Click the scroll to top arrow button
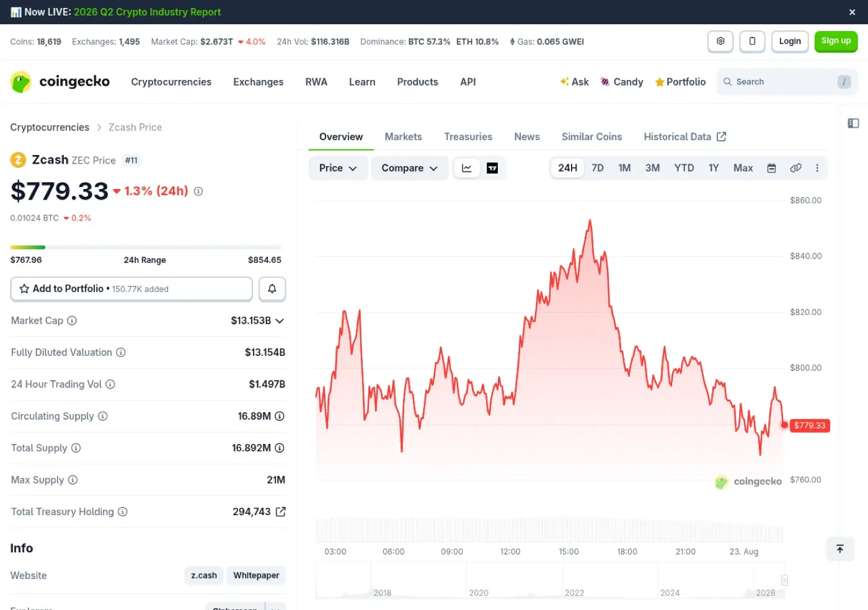The image size is (868, 610). click(840, 549)
